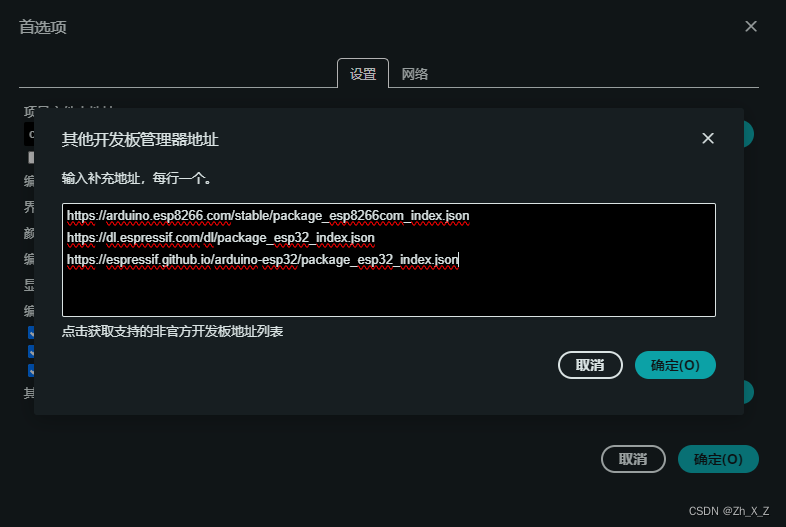The width and height of the screenshot is (786, 527).
Task: Click the preferences window's bottom 取消 button
Action: coord(633,459)
